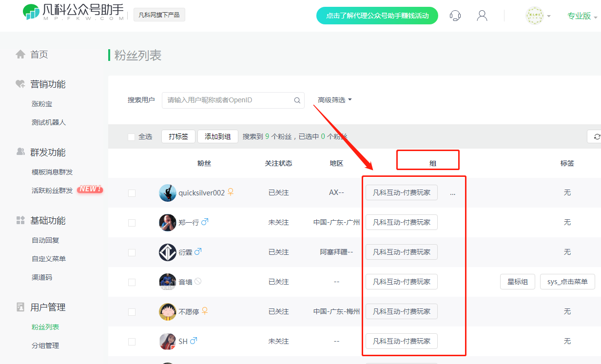Click the home icon beside 首页
This screenshot has width=601, height=364.
20,55
